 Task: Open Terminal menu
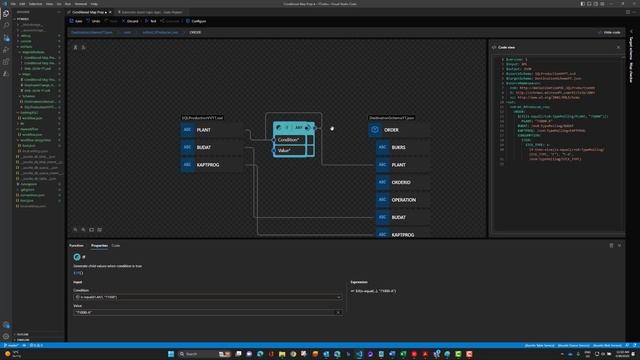81,4
